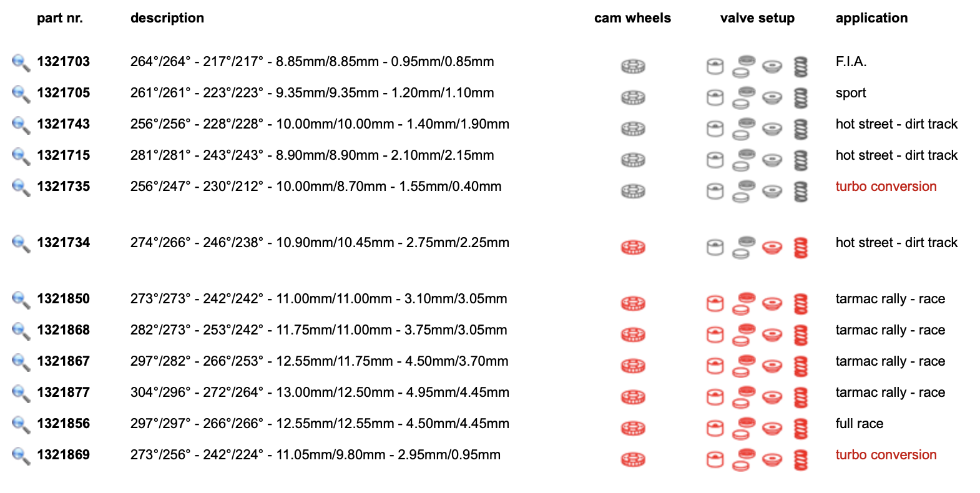The height and width of the screenshot is (493, 980).
Task: Select the red valve spring icon for 1321877
Action: tap(800, 397)
